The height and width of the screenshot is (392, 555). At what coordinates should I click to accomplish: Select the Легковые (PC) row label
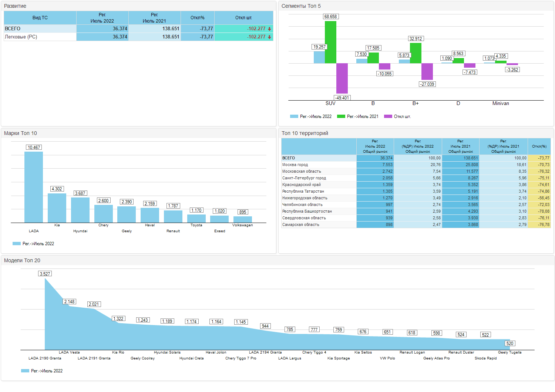21,37
